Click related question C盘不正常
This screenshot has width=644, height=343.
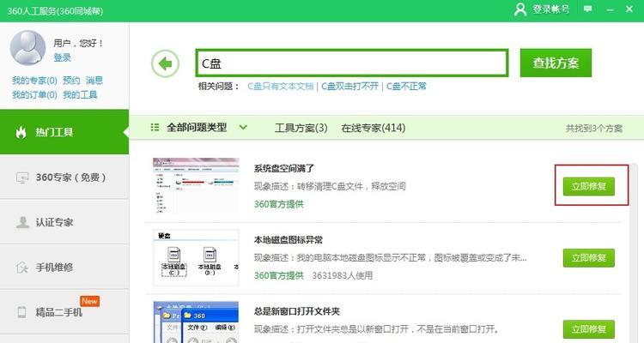[406, 86]
